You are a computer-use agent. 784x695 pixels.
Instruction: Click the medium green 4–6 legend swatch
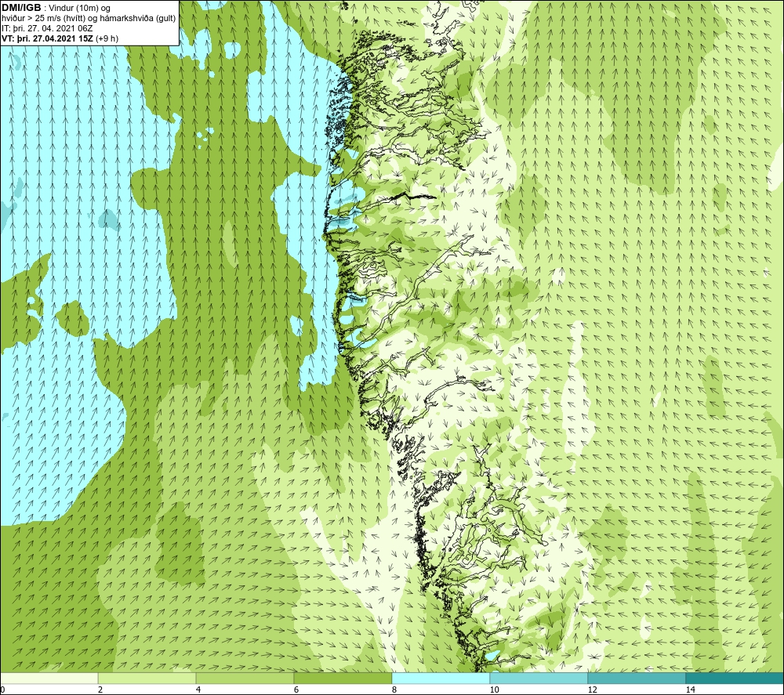(x=245, y=678)
